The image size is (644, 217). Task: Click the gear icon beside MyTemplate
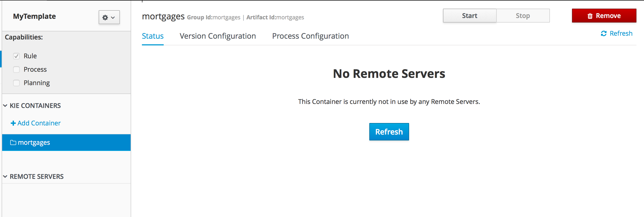pyautogui.click(x=105, y=17)
